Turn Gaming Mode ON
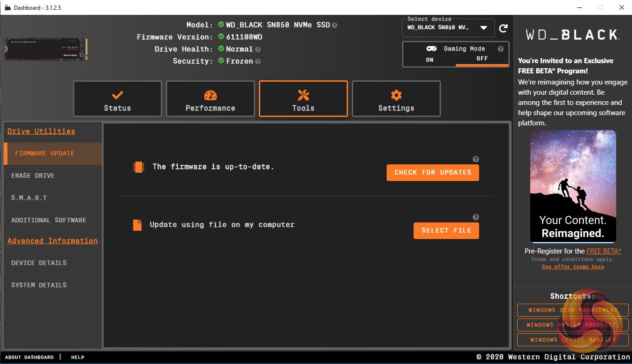Image resolution: width=632 pixels, height=364 pixels. 429,59
